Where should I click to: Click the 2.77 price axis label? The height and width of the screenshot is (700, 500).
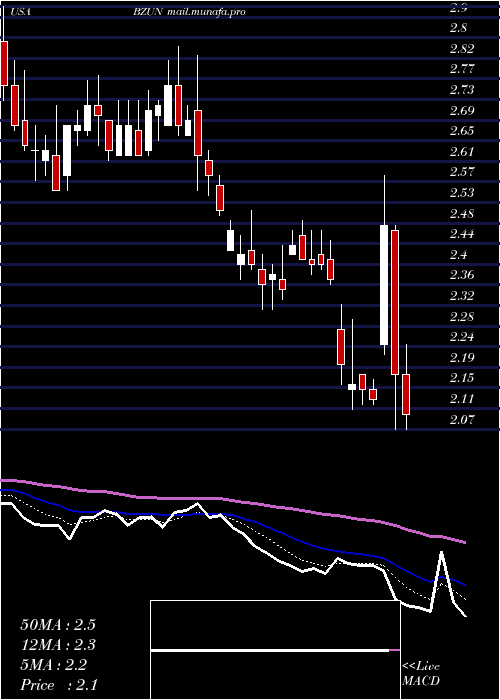[x=464, y=69]
